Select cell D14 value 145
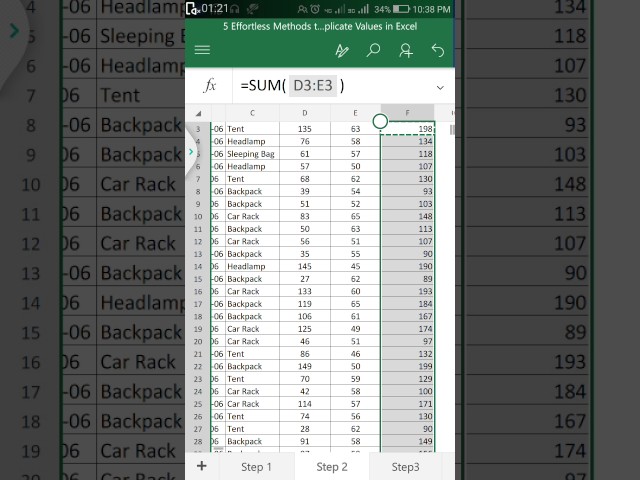 click(304, 267)
